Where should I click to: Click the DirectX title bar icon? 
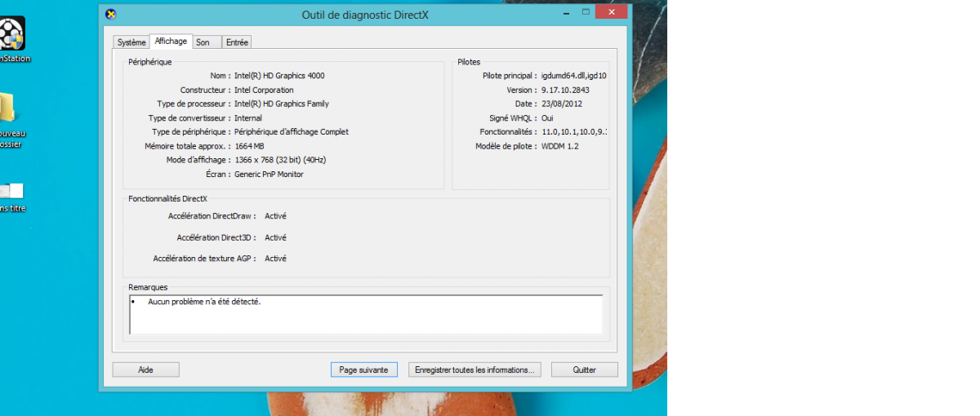111,13
